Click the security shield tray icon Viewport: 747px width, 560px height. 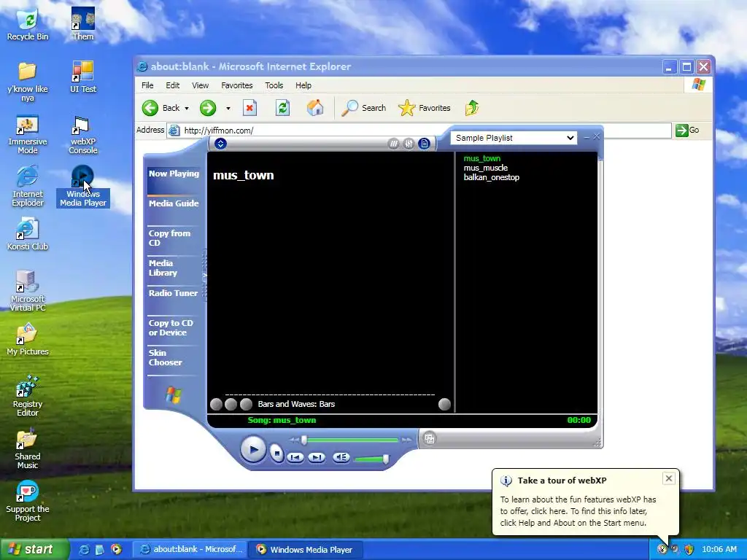click(x=689, y=550)
